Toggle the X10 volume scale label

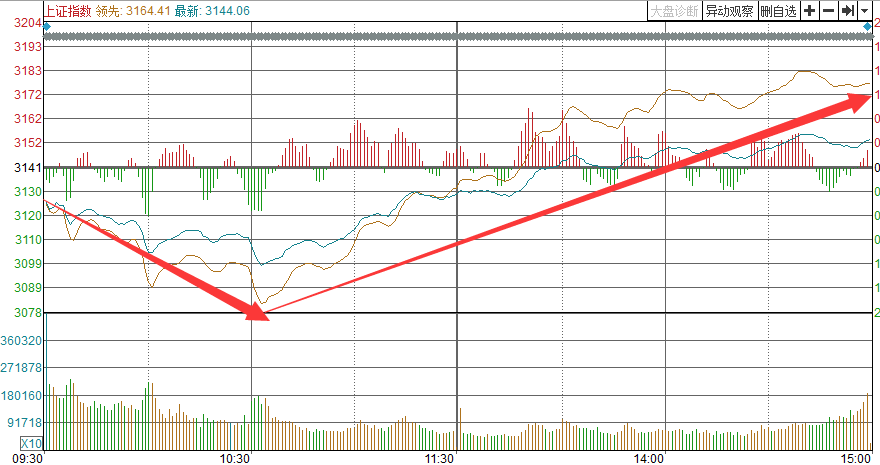[x=32, y=443]
